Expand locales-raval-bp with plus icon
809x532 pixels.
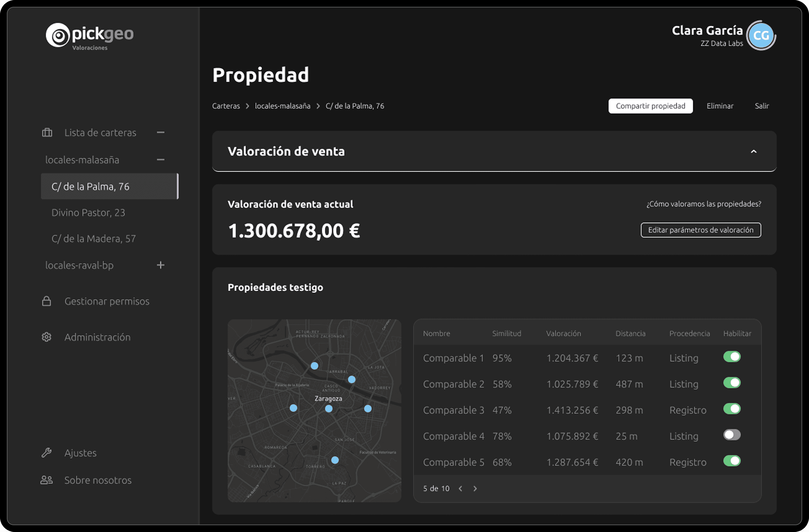tap(160, 265)
